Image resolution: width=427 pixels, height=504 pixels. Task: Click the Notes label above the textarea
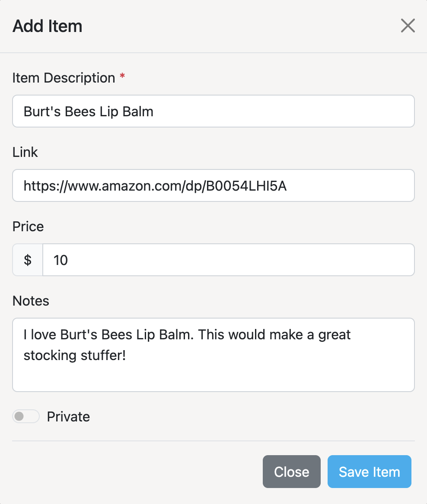31,301
